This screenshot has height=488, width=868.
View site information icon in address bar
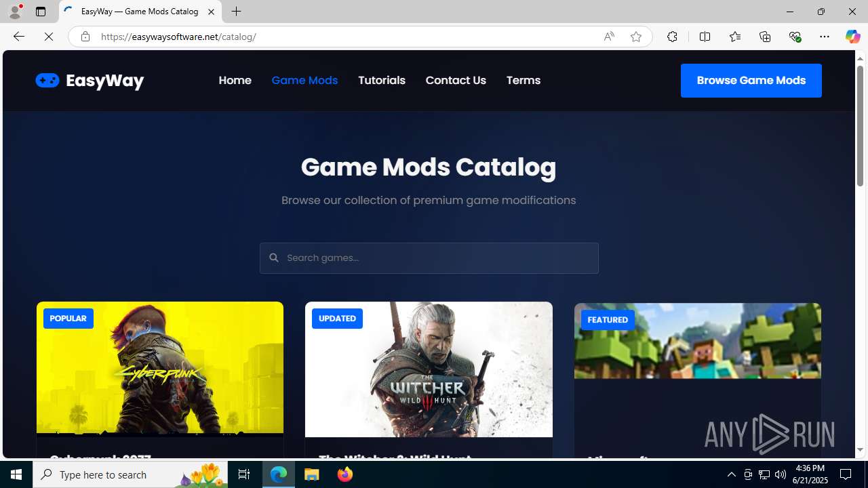tap(85, 37)
